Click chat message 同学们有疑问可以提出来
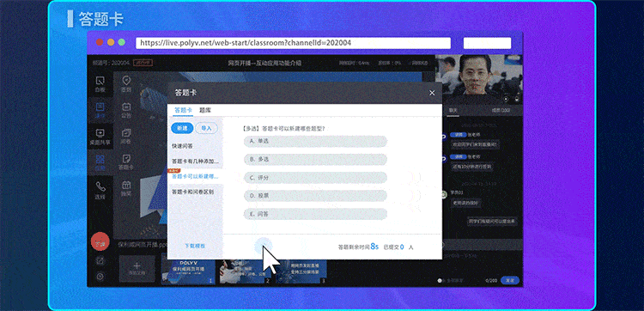This screenshot has height=311, width=644. pos(493,221)
